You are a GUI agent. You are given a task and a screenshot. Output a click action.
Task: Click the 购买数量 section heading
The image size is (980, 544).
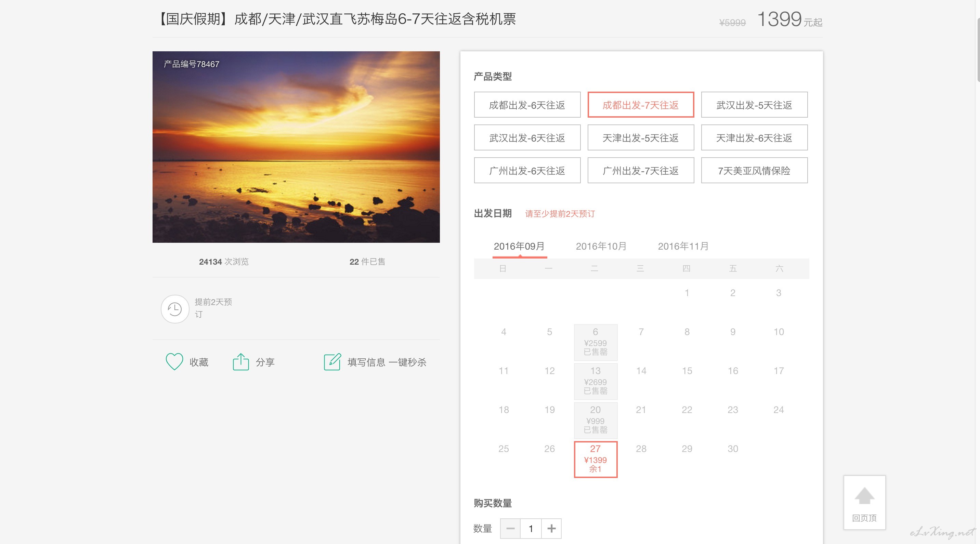493,503
